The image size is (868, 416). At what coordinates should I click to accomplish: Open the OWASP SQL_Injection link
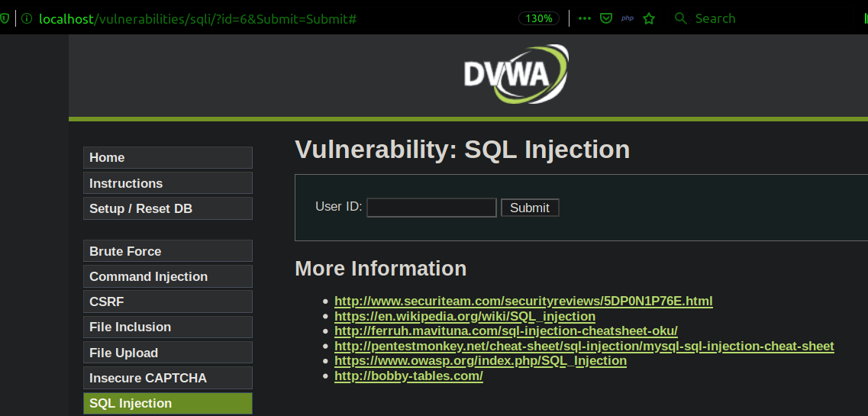pyautogui.click(x=480, y=361)
